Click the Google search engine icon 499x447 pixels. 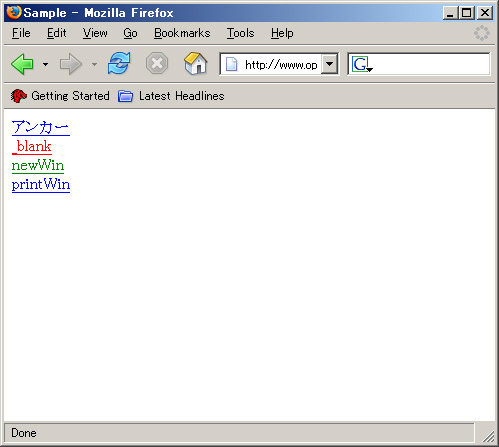coord(362,64)
